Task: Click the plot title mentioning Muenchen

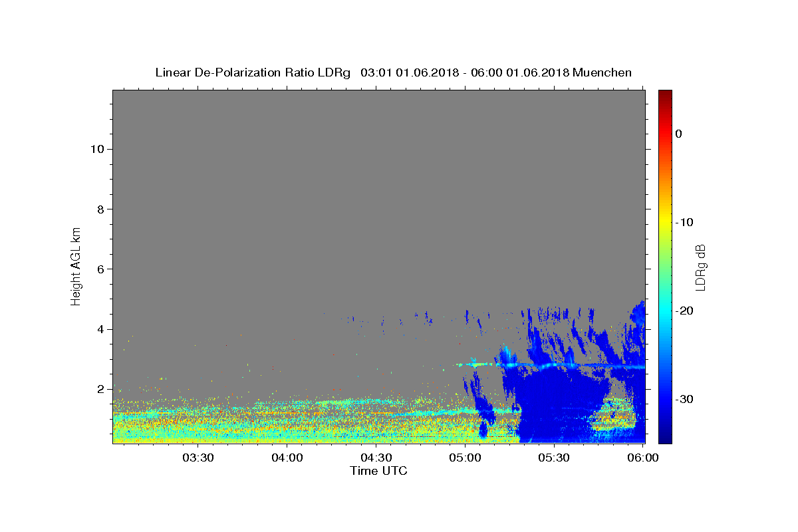Action: pyautogui.click(x=393, y=72)
